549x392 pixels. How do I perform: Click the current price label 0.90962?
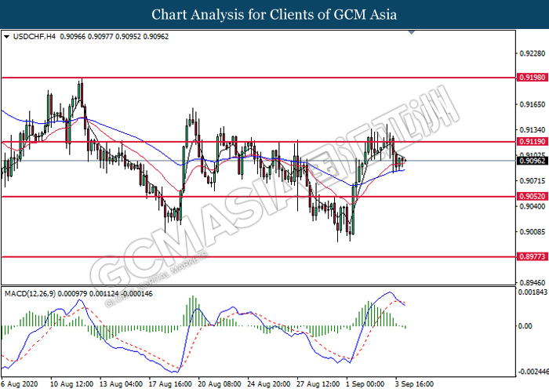[x=533, y=161]
